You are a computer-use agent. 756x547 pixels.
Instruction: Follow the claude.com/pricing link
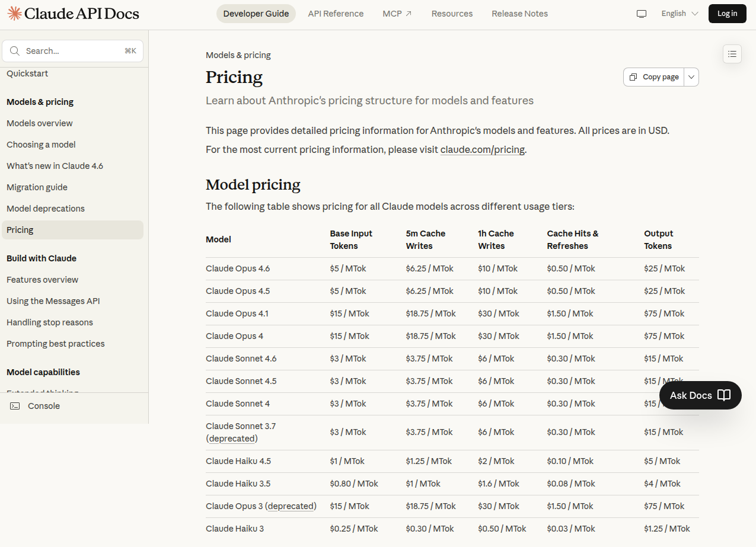482,149
